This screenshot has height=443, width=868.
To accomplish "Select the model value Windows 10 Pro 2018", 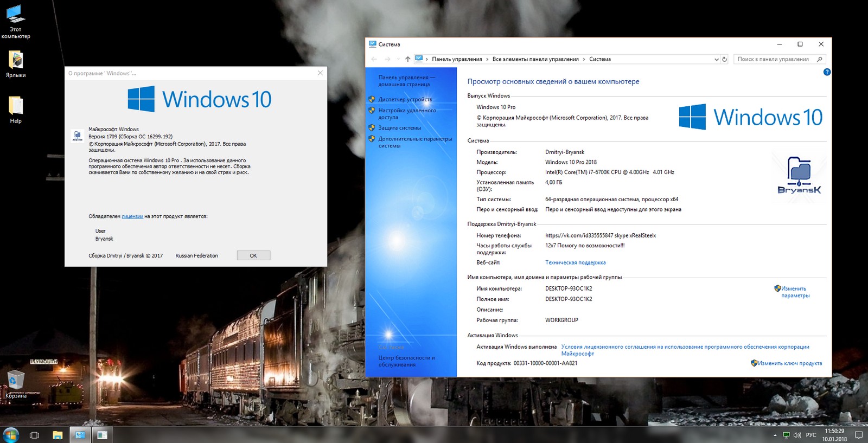I will click(571, 162).
